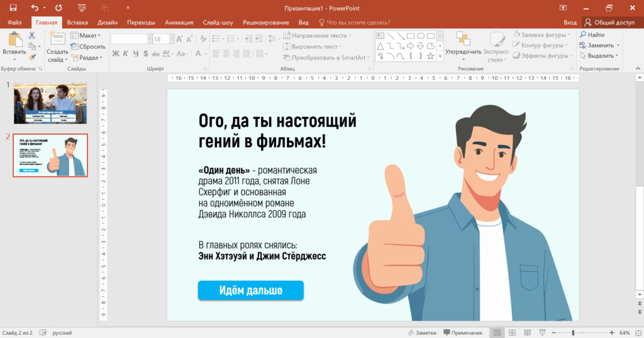Click the Paste (Вставить) clipboard icon
The image size is (644, 338).
(15, 40)
